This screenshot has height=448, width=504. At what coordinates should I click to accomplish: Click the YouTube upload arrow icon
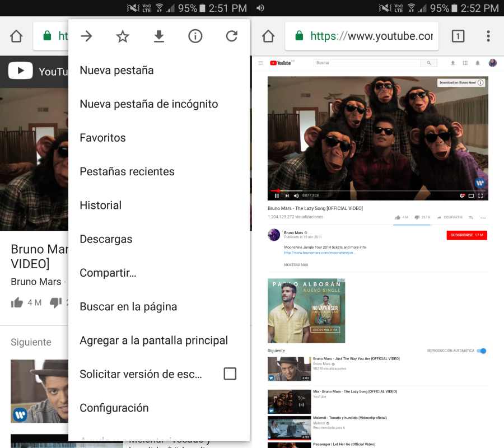(452, 63)
